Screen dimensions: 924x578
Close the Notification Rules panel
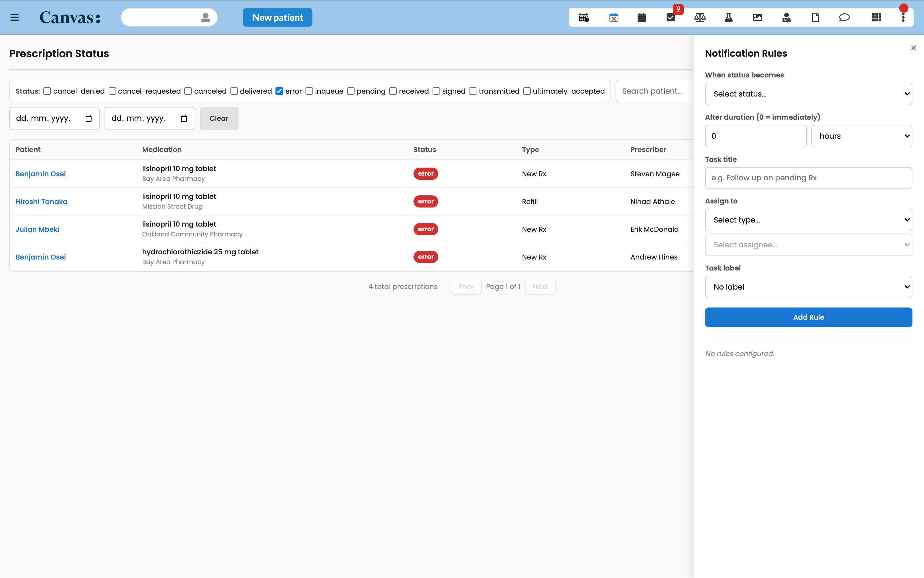(913, 48)
